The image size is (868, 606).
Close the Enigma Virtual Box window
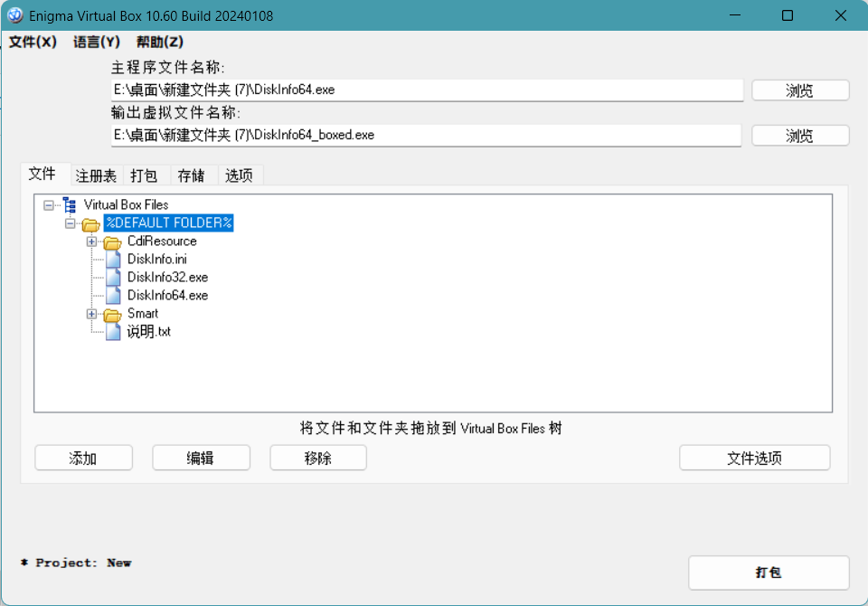pos(840,15)
